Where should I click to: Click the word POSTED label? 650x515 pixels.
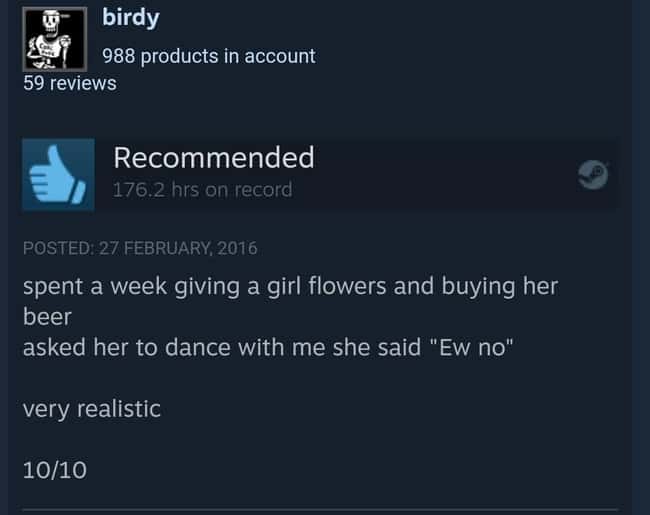pyautogui.click(x=58, y=248)
